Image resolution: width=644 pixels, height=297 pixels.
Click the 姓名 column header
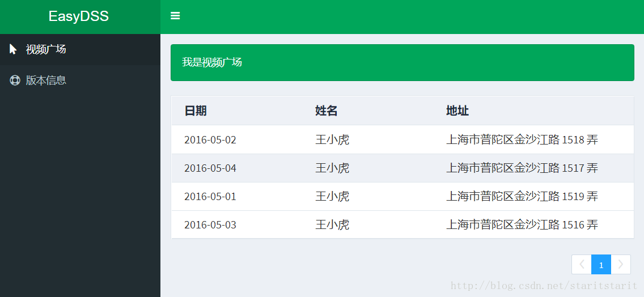coord(326,111)
